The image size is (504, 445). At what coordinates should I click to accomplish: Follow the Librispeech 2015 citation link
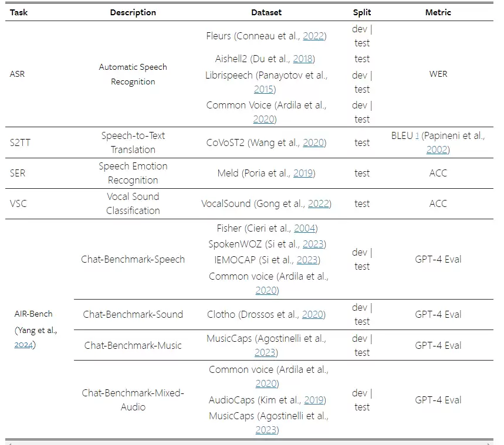(263, 89)
